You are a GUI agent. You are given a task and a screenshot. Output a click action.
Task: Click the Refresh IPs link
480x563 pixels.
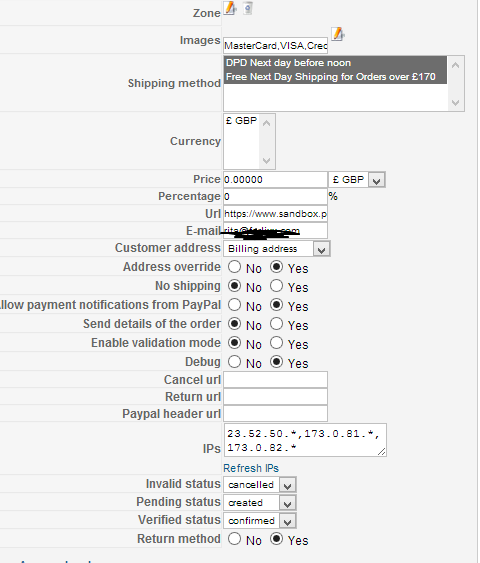(251, 468)
